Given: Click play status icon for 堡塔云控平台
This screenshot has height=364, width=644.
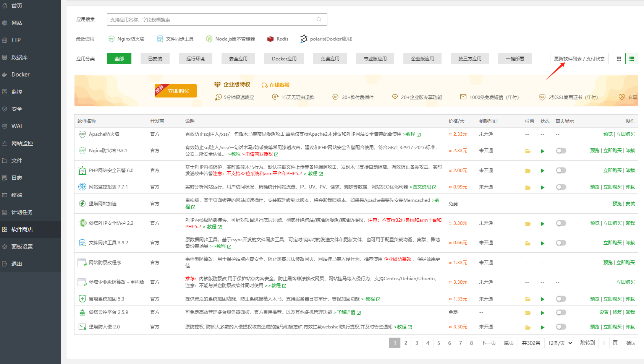Looking at the screenshot, I should (542, 313).
